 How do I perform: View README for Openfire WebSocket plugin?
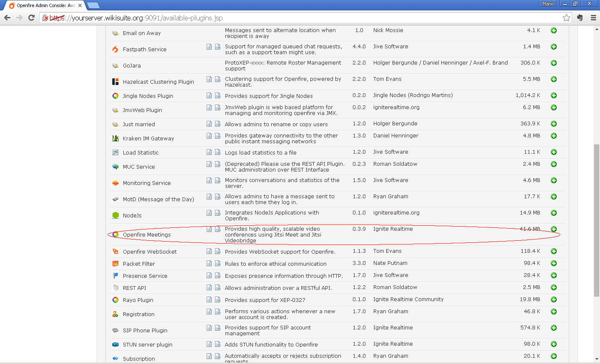[x=209, y=251]
